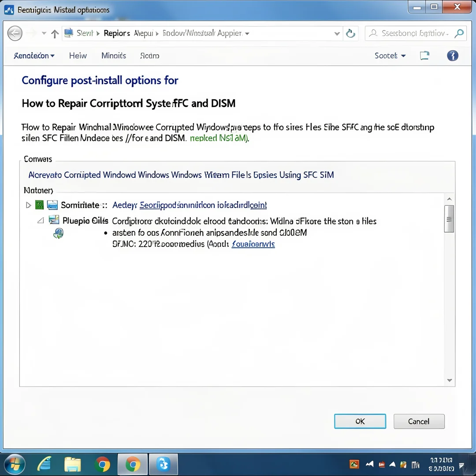This screenshot has width=476, height=476.
Task: Launch Internet Explorer from taskbar
Action: coord(45,465)
